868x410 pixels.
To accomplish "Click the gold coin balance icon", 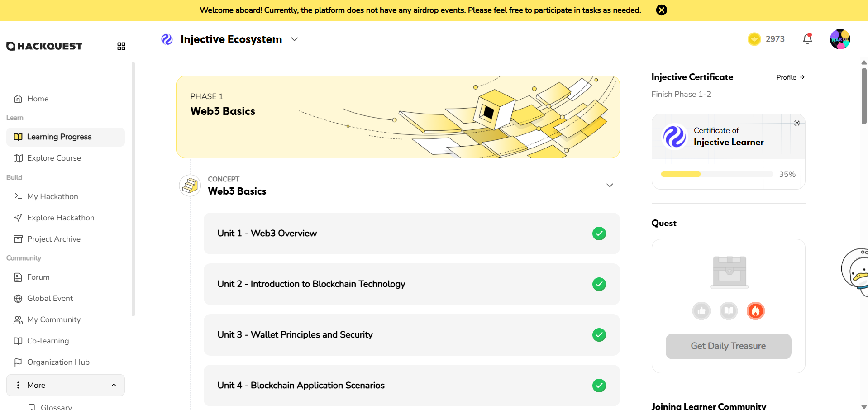I will pos(754,39).
